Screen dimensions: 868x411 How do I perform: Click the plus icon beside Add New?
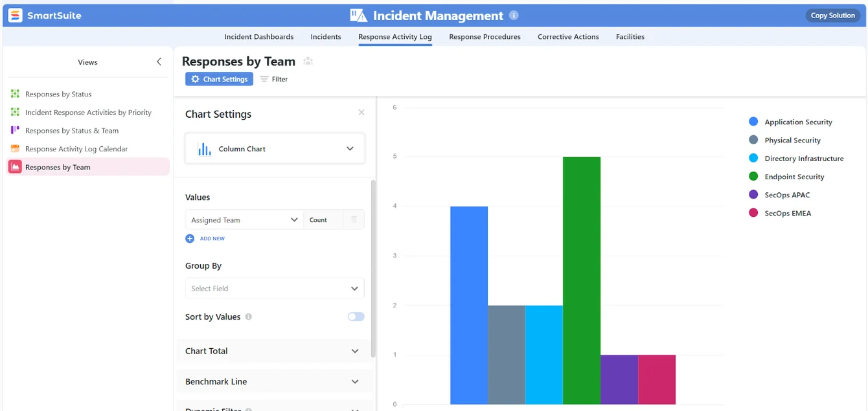[190, 238]
